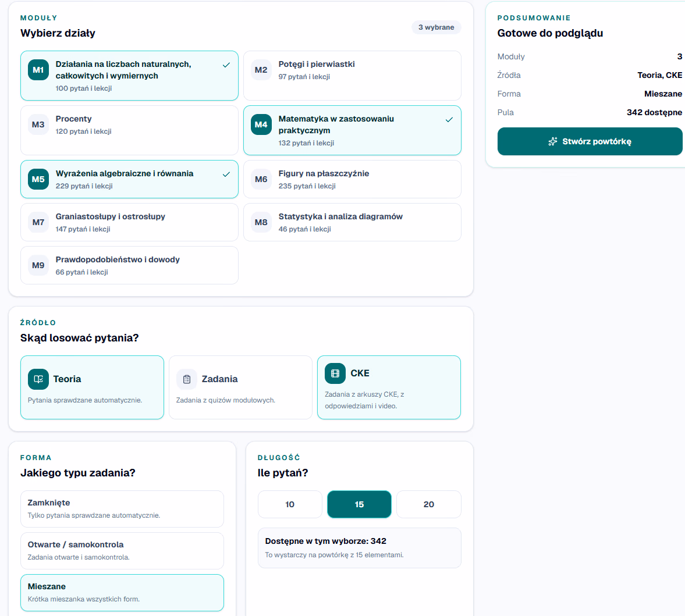This screenshot has width=685, height=616.
Task: Choose the Zamknięte task form
Action: (x=122, y=508)
